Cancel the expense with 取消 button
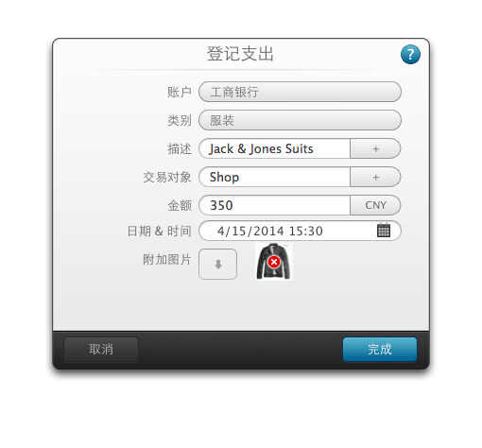The height and width of the screenshot is (448, 482). pyautogui.click(x=101, y=349)
